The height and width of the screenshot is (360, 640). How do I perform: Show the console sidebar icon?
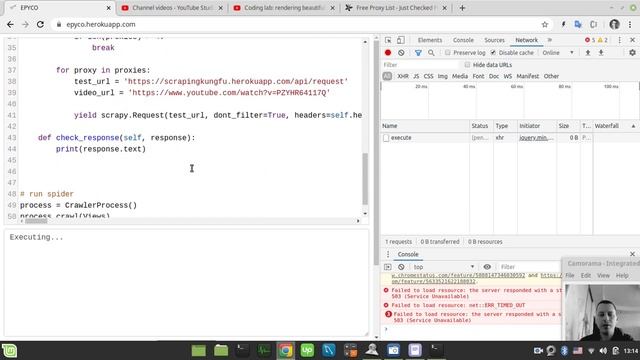click(x=387, y=267)
